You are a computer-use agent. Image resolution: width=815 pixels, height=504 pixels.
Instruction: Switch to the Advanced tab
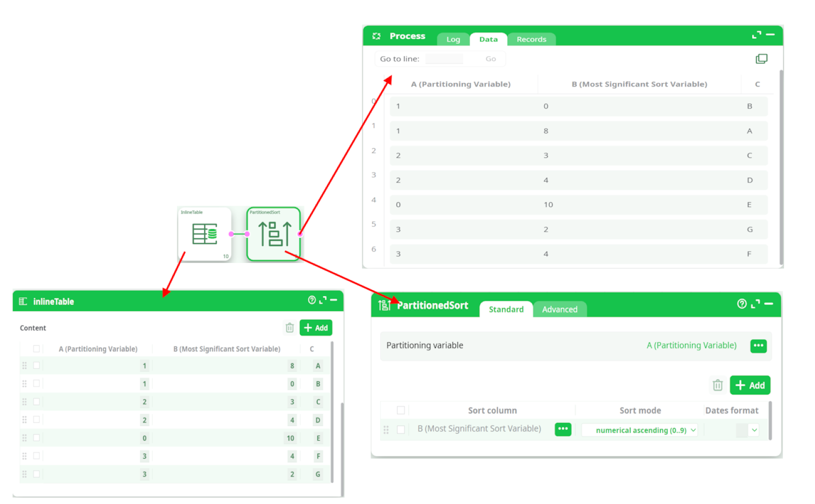click(559, 309)
